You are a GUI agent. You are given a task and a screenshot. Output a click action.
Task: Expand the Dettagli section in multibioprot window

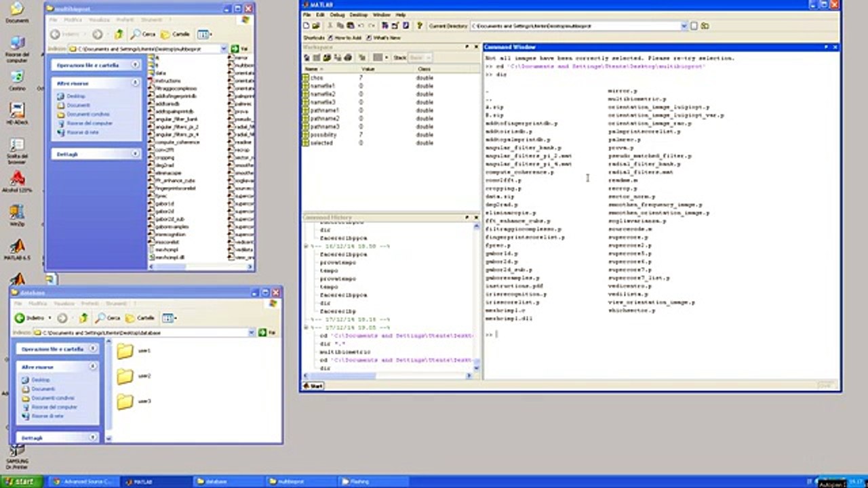(134, 154)
